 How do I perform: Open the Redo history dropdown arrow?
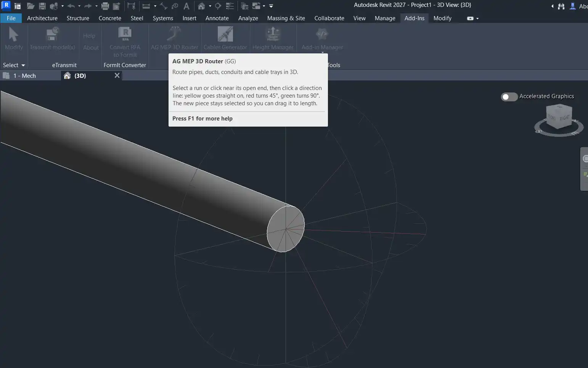click(x=96, y=6)
